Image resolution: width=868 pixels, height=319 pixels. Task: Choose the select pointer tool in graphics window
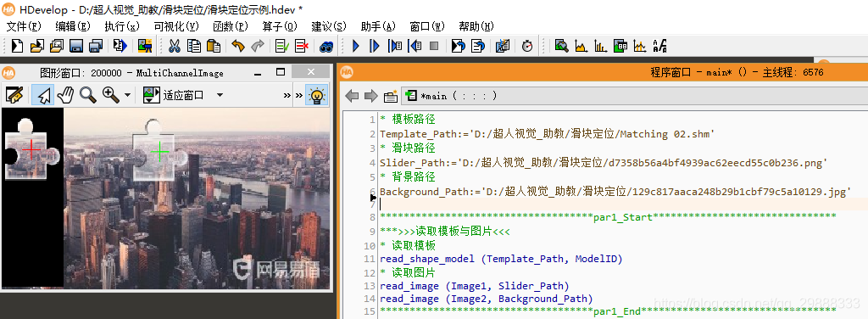point(42,95)
